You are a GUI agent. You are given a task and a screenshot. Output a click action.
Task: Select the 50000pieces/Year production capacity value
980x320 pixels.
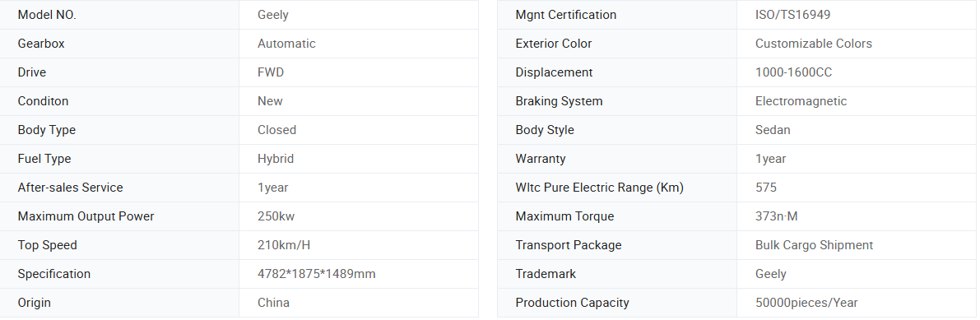(806, 303)
